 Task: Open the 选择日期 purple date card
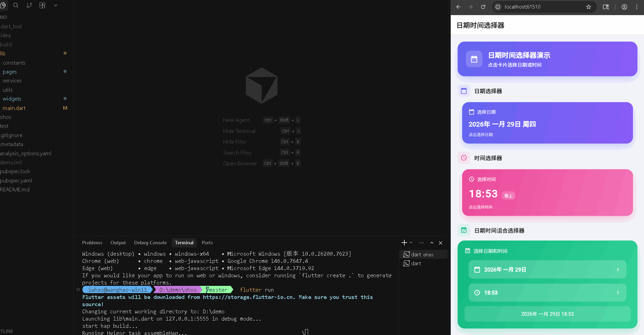point(547,123)
